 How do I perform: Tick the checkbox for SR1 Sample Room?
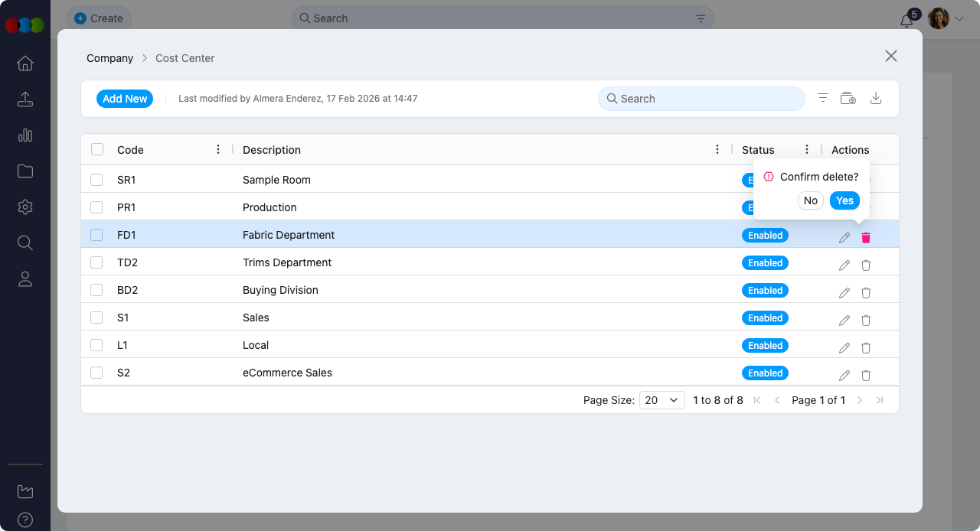click(x=96, y=180)
